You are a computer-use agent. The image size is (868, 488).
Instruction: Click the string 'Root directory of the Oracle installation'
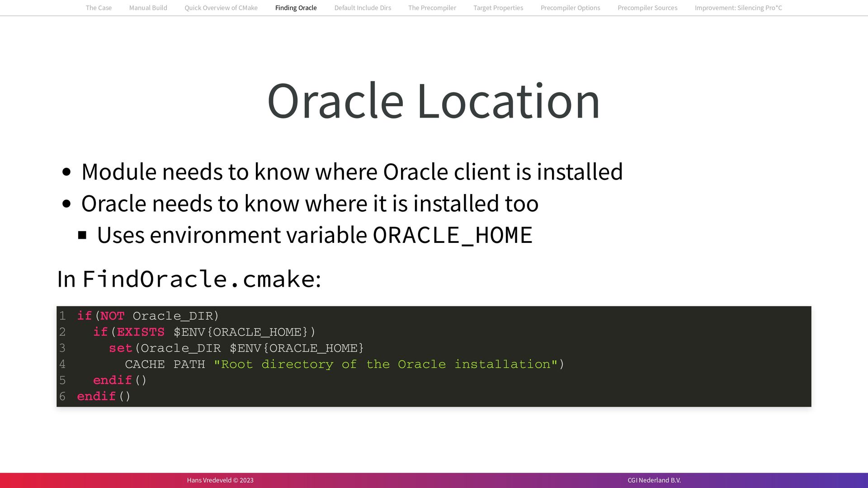click(x=386, y=364)
